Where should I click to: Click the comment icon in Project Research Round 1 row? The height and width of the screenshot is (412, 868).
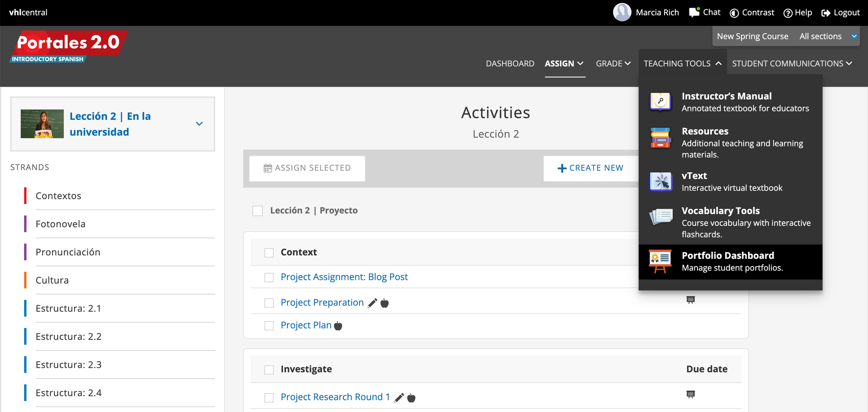pyautogui.click(x=690, y=394)
